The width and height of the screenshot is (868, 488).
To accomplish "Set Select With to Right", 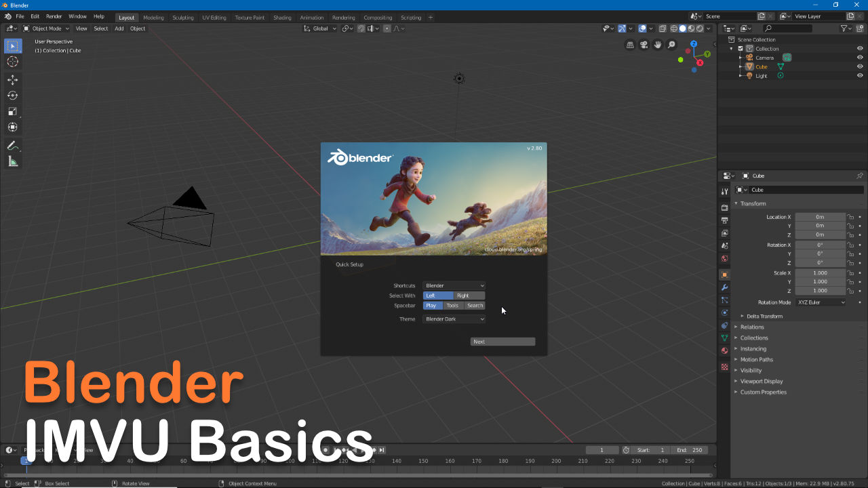I will 469,296.
